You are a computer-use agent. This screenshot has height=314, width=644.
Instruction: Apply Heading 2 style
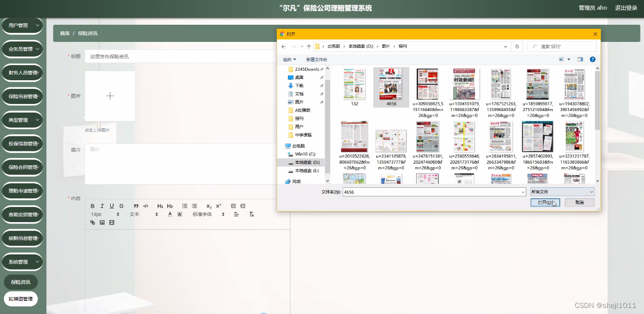[x=170, y=206]
